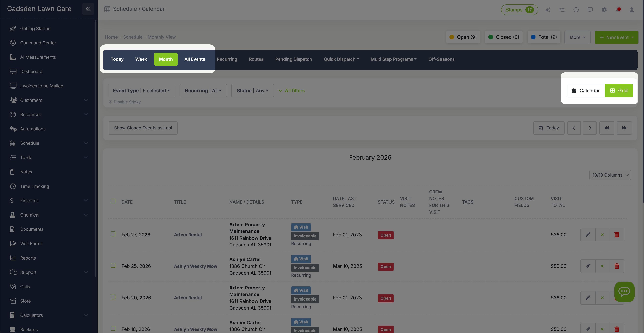The height and width of the screenshot is (333, 644).
Task: Switch to the Week tab
Action: tap(141, 59)
